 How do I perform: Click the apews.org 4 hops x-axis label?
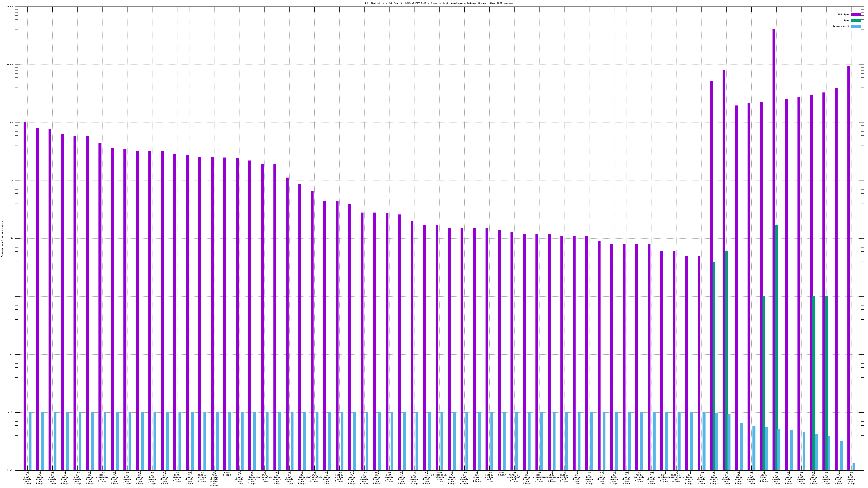[477, 477]
